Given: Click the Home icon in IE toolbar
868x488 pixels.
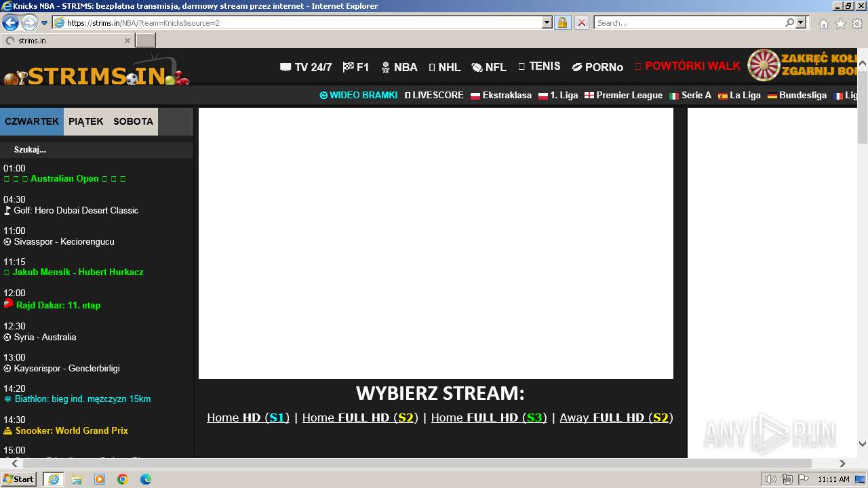Looking at the screenshot, I should click(x=823, y=24).
